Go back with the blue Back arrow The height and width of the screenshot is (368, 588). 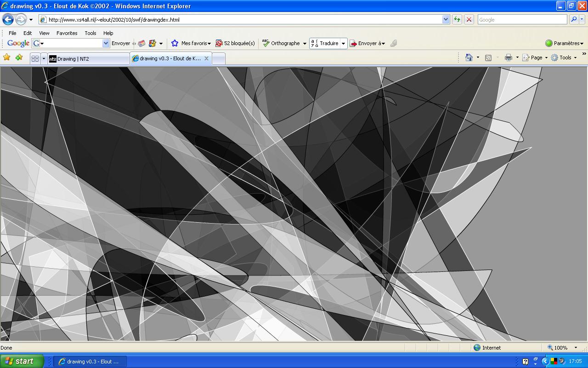click(8, 19)
